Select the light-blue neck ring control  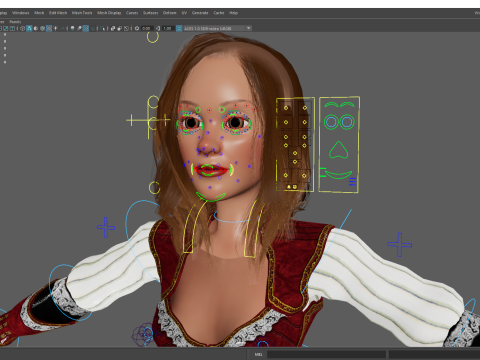click(x=232, y=217)
